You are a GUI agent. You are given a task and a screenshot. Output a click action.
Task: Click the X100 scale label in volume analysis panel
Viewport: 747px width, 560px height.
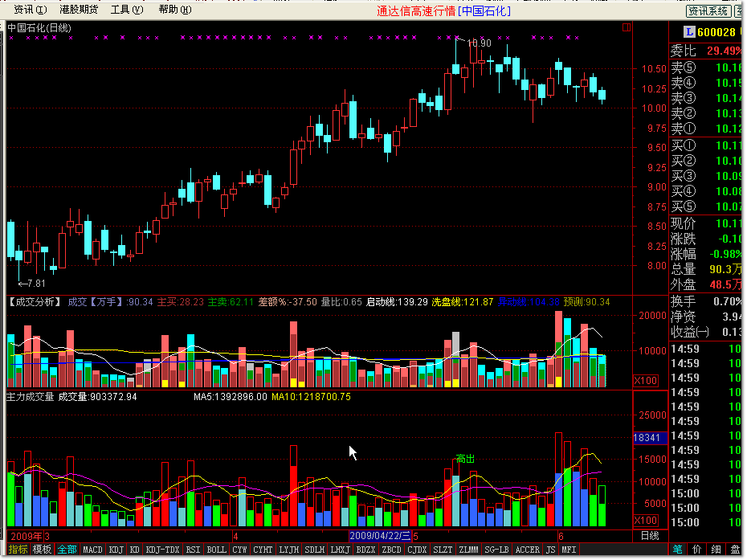[646, 380]
